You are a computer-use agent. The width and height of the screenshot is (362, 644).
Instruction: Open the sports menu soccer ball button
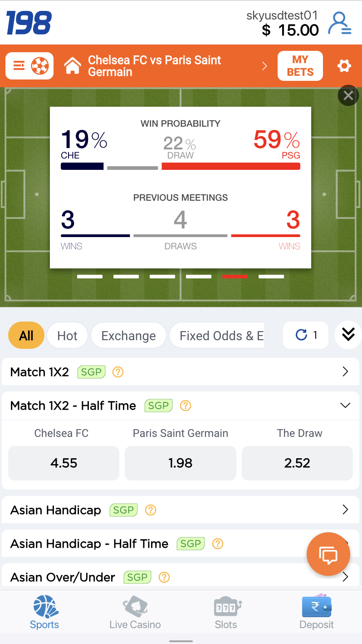coord(30,66)
